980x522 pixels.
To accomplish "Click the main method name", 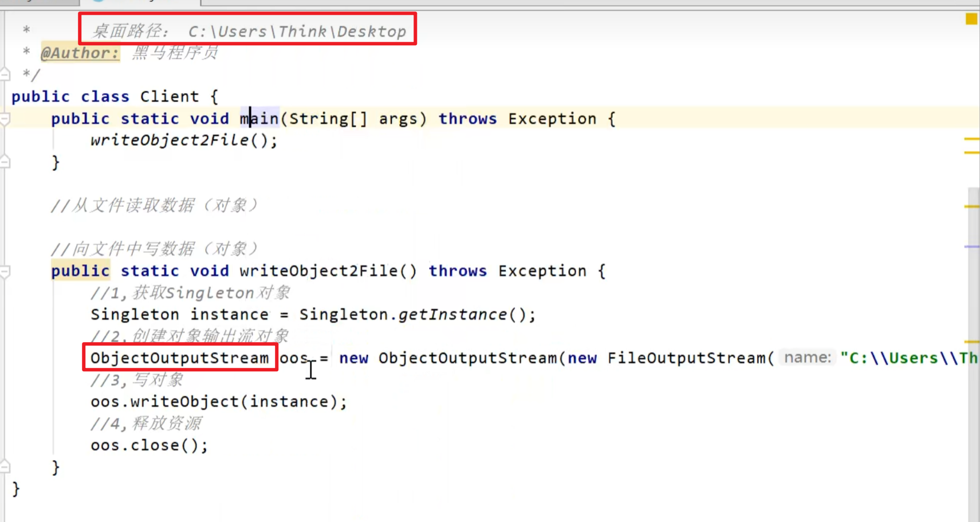I will coord(259,119).
